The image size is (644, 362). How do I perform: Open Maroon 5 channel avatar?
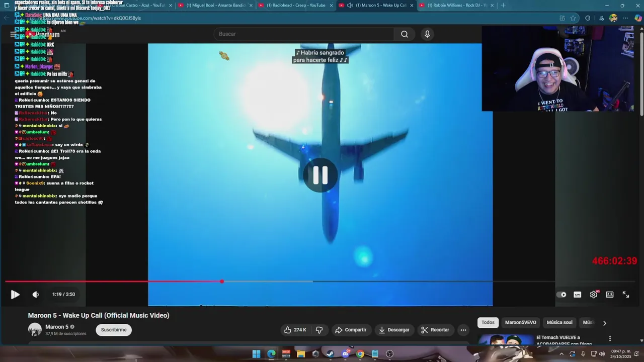click(35, 330)
